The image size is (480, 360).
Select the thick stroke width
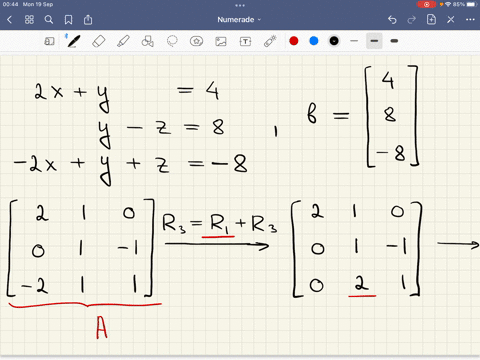(x=394, y=41)
